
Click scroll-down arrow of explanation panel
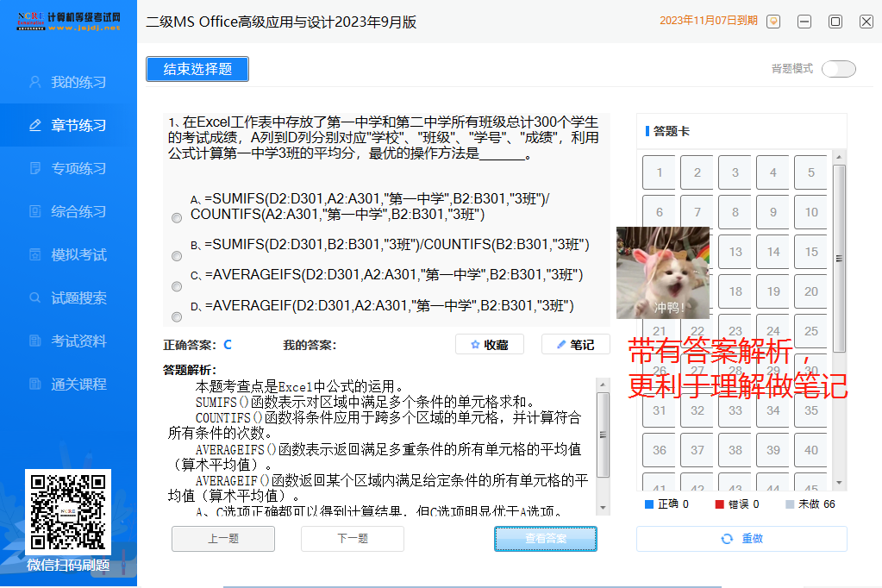coord(603,508)
